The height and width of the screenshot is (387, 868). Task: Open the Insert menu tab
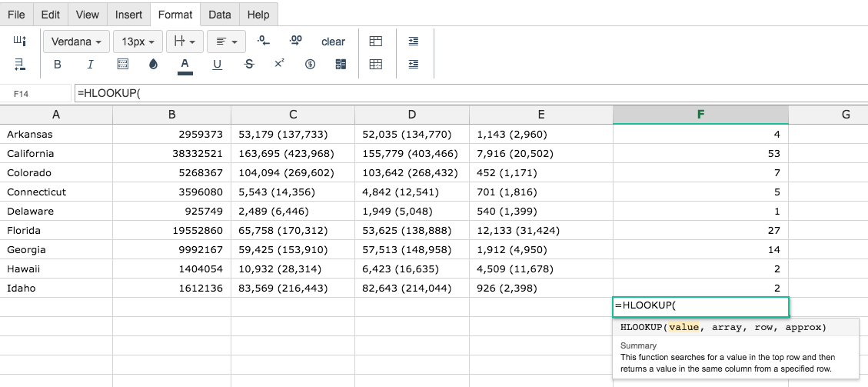pos(128,15)
